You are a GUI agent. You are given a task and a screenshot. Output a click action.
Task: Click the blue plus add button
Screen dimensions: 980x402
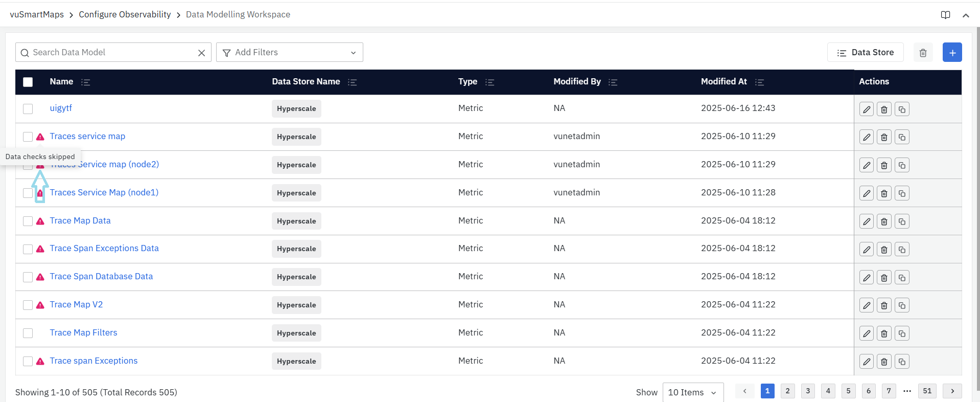click(952, 53)
